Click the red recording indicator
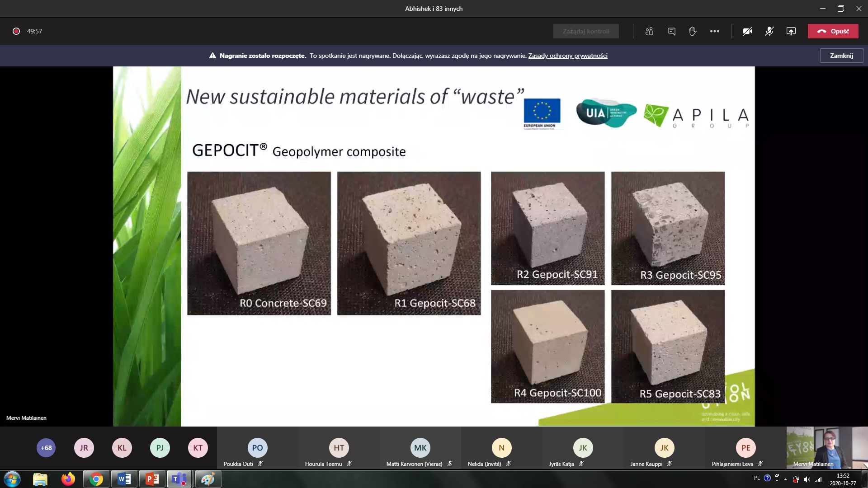Image resolution: width=868 pixels, height=488 pixels. 16,31
